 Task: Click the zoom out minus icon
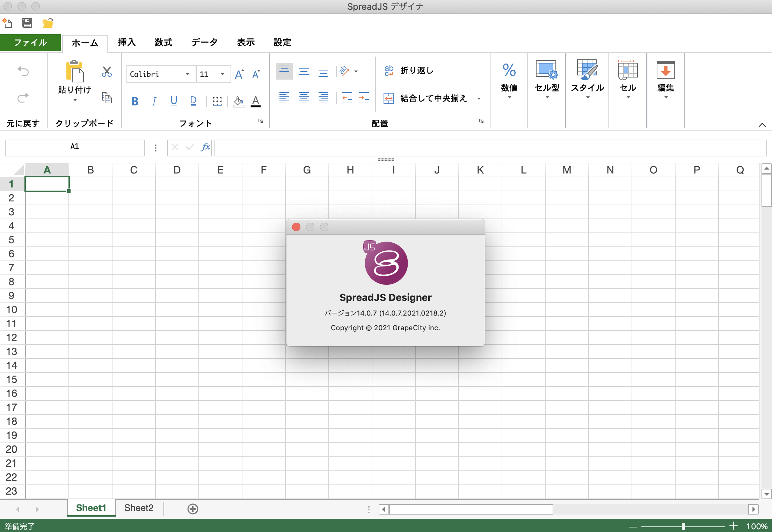pyautogui.click(x=633, y=526)
